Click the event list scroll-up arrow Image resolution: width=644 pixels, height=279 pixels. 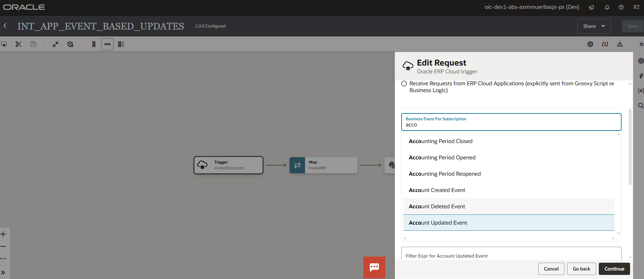(x=618, y=134)
